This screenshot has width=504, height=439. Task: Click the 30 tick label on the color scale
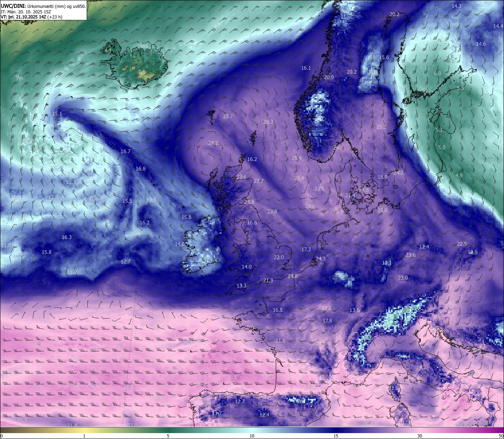click(420, 436)
